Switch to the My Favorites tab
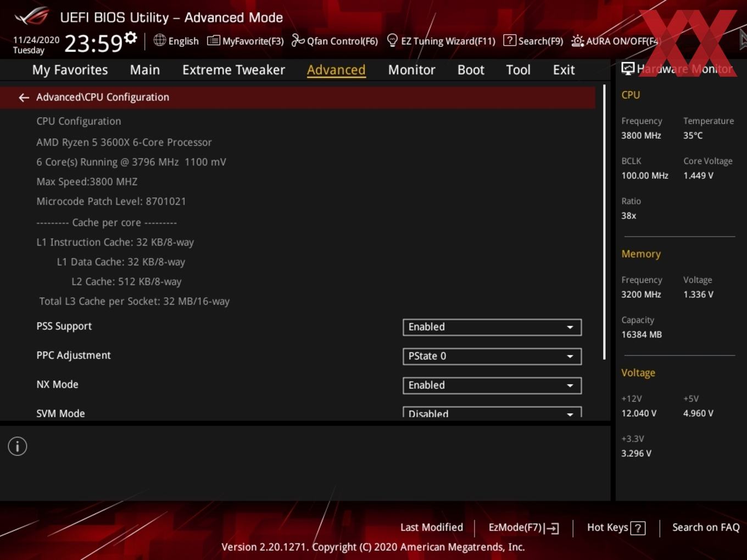 pos(70,70)
